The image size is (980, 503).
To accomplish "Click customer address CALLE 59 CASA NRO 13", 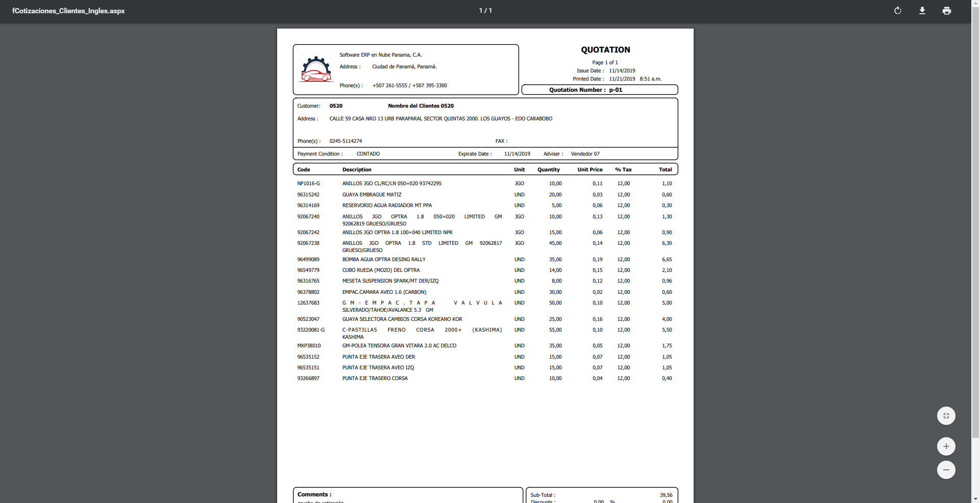I will (x=441, y=118).
